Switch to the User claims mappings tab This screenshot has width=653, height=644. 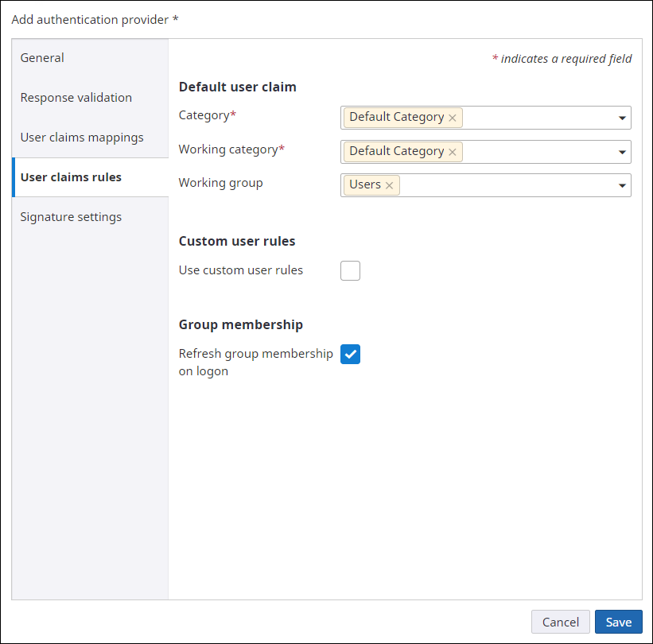pos(82,137)
